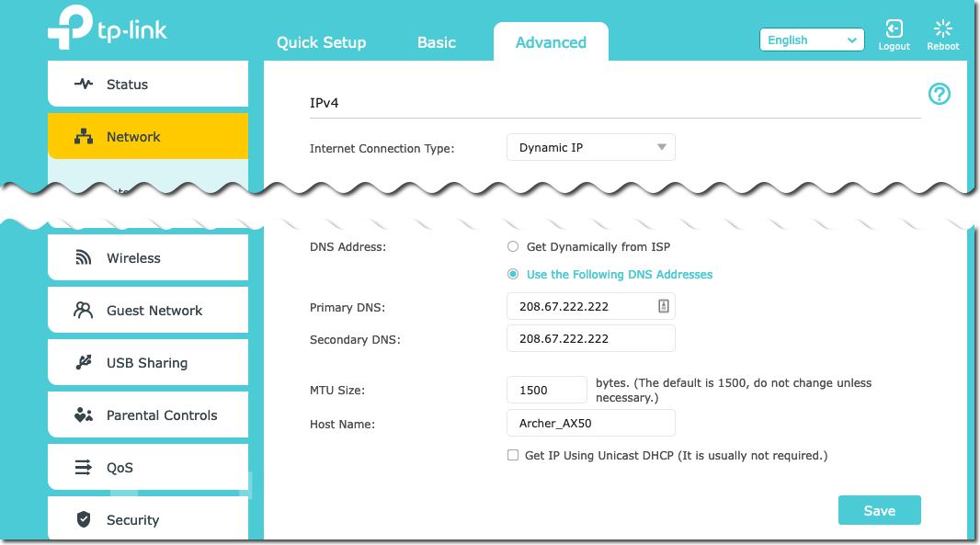Select Use the Following DNS Addresses
The width and height of the screenshot is (980, 545).
pyautogui.click(x=513, y=275)
